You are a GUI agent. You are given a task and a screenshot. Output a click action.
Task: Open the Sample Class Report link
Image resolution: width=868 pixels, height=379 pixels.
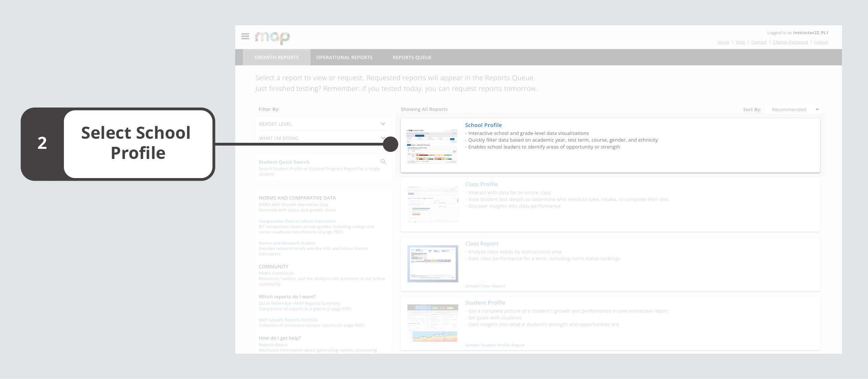[x=484, y=286]
